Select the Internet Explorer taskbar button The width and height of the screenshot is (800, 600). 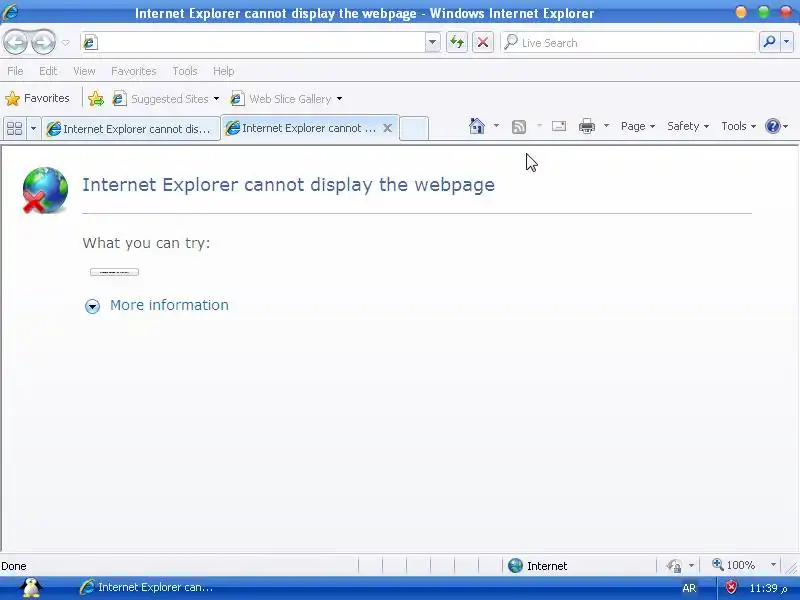(x=147, y=587)
